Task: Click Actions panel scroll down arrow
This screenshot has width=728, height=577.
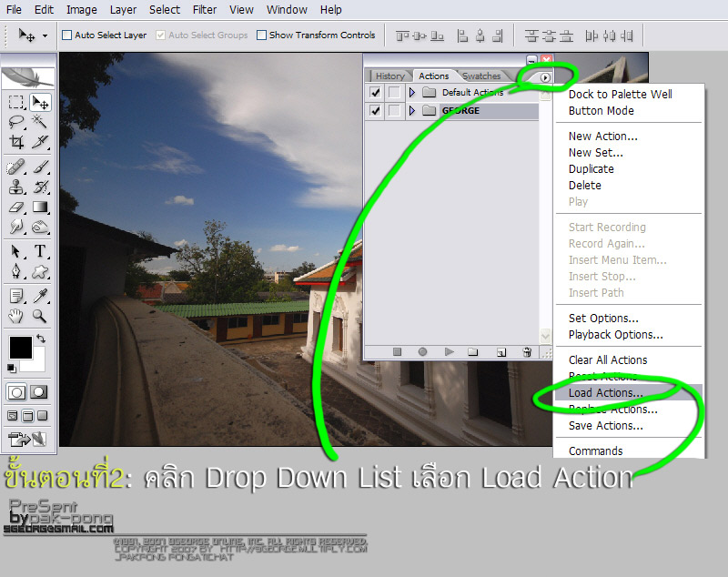Action: pos(545,335)
